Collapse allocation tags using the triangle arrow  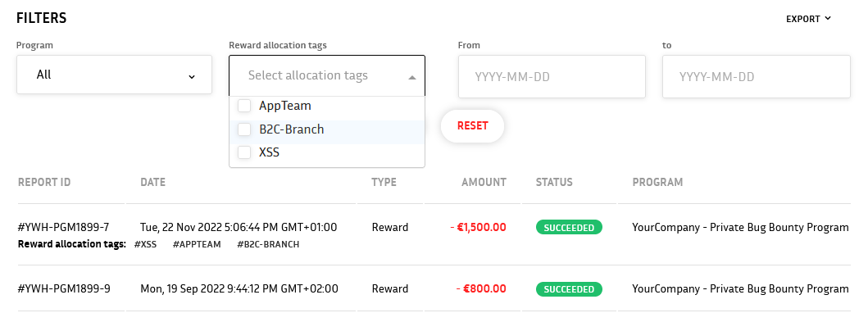tap(411, 78)
